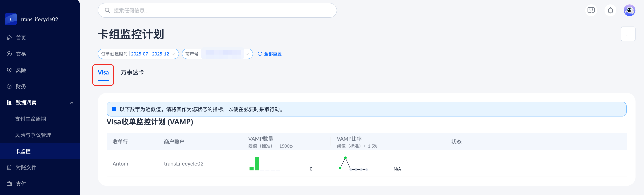644x195 pixels.
Task: Click the user avatar icon
Action: (x=629, y=11)
